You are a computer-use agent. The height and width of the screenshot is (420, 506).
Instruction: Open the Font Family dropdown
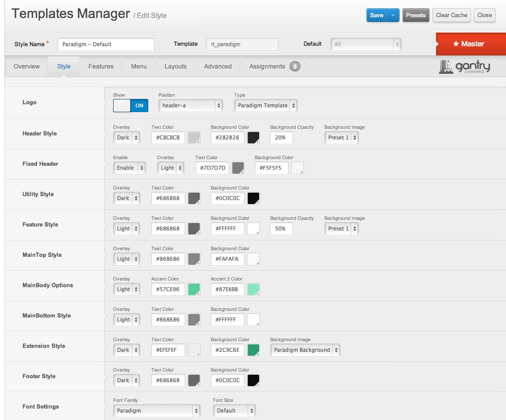point(157,410)
